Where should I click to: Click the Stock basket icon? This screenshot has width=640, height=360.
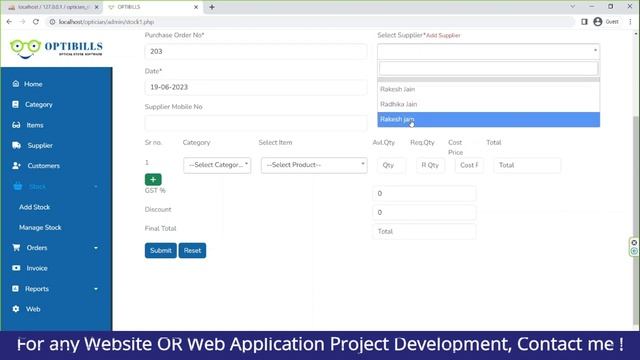pyautogui.click(x=18, y=186)
